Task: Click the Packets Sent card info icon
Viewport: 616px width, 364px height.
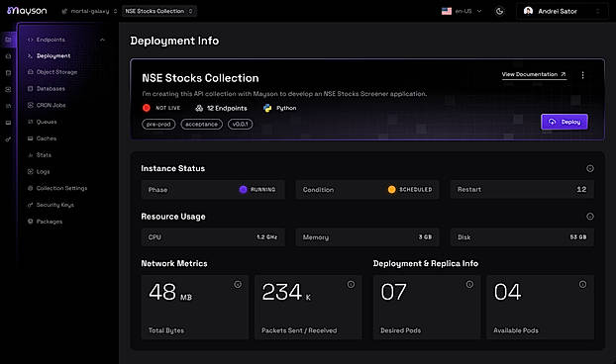Action: tap(351, 285)
